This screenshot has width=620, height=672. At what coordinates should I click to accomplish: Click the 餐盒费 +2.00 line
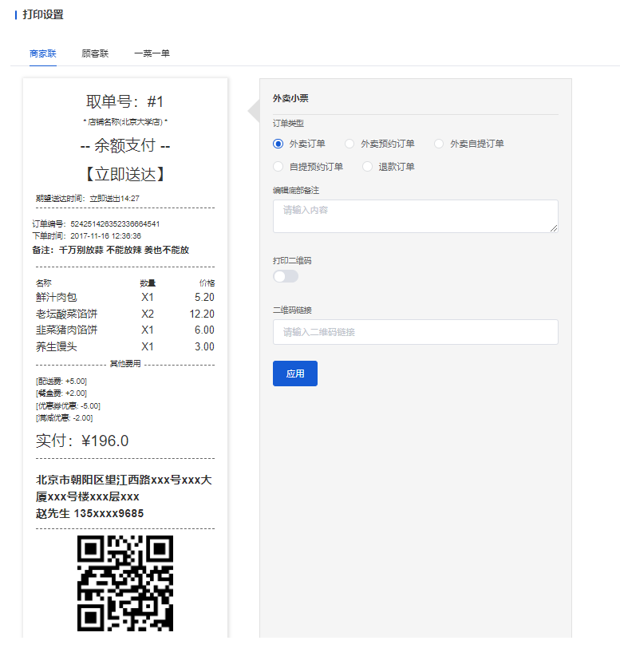click(x=61, y=393)
